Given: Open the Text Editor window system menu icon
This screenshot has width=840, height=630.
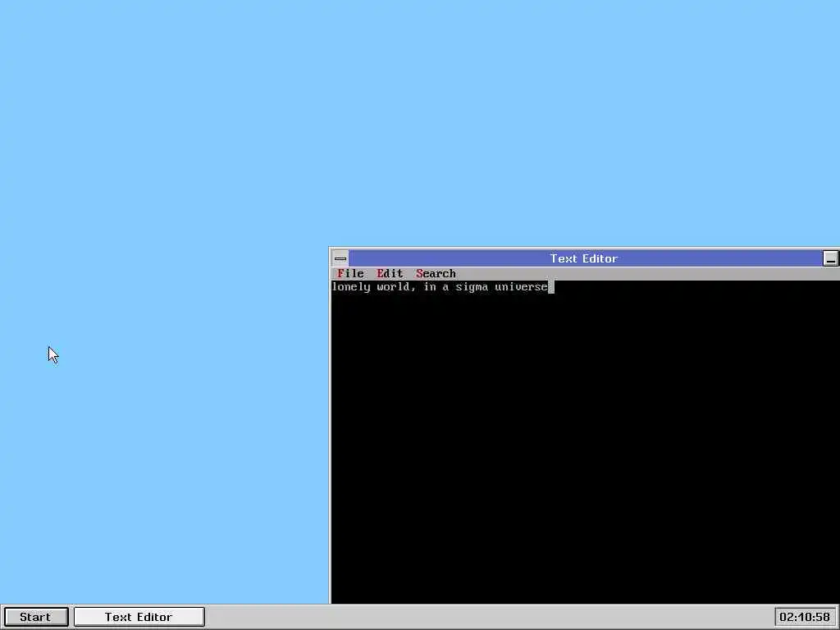Looking at the screenshot, I should pyautogui.click(x=340, y=258).
